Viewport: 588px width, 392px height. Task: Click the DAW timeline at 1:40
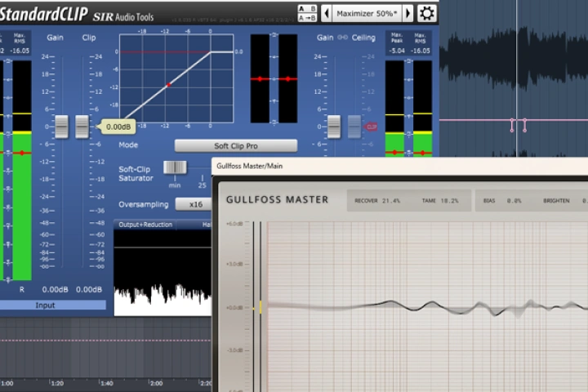tap(106, 383)
